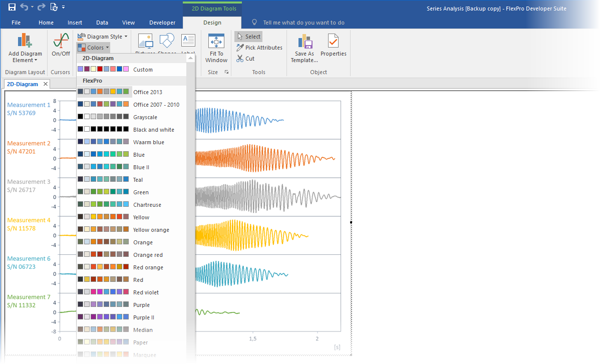Image resolution: width=600 pixels, height=364 pixels.
Task: Choose Custom color scheme
Action: (x=132, y=69)
